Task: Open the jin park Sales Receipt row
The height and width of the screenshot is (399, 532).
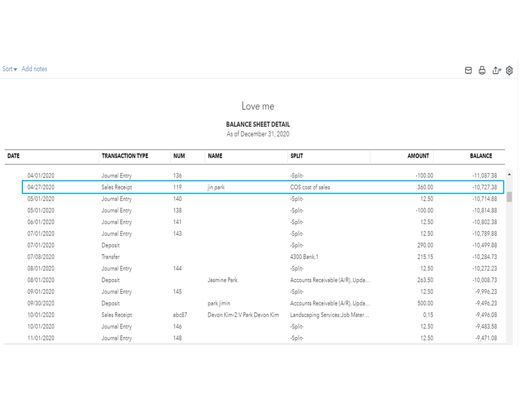Action: [x=117, y=188]
